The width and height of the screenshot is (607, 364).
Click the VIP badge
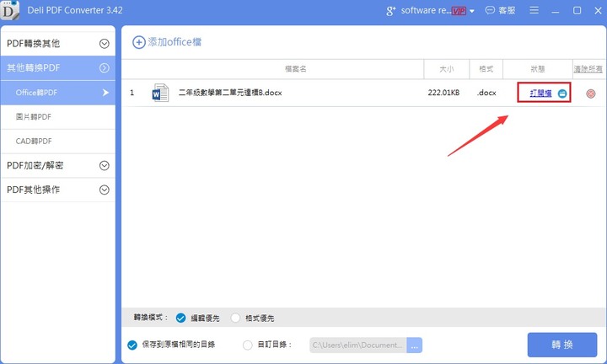459,11
